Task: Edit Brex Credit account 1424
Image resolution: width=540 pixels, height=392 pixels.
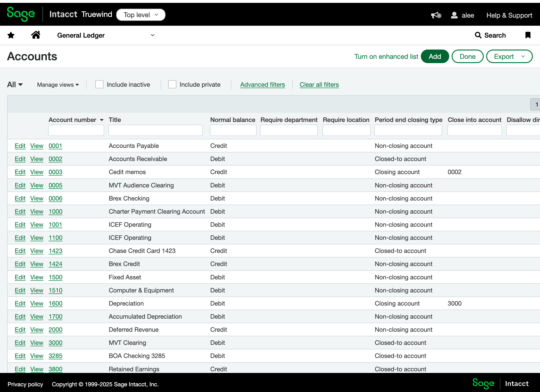Action: (20, 264)
